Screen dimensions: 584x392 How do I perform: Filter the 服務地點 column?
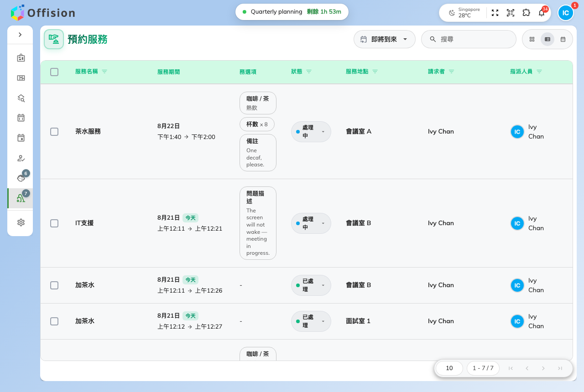[375, 72]
